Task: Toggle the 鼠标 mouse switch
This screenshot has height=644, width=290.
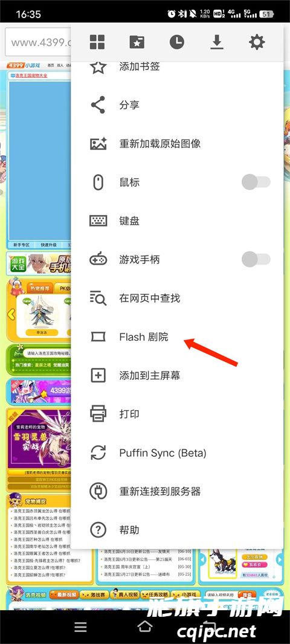Action: click(256, 182)
